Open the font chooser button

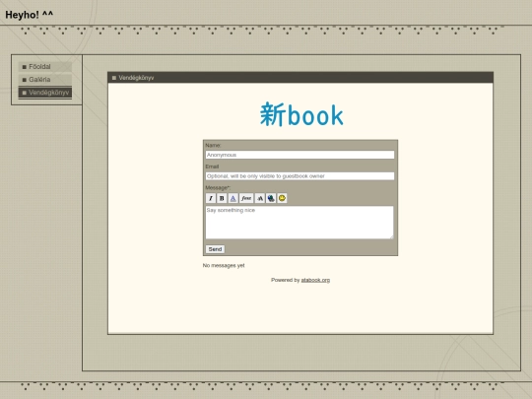[246, 198]
